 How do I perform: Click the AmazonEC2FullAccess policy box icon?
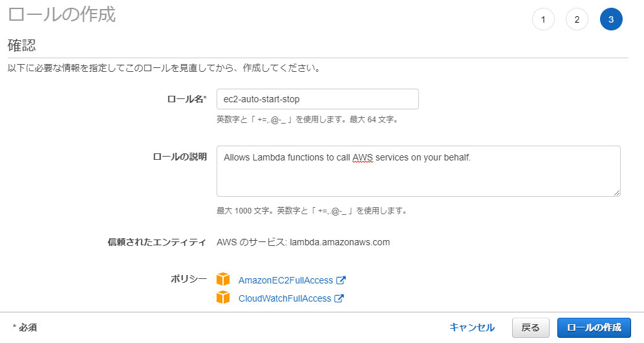(223, 279)
